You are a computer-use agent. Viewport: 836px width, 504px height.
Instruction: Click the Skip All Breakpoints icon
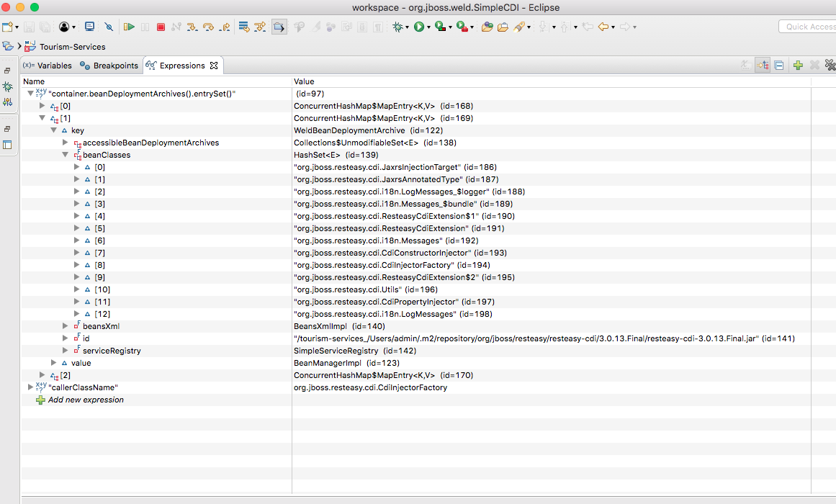pyautogui.click(x=109, y=27)
